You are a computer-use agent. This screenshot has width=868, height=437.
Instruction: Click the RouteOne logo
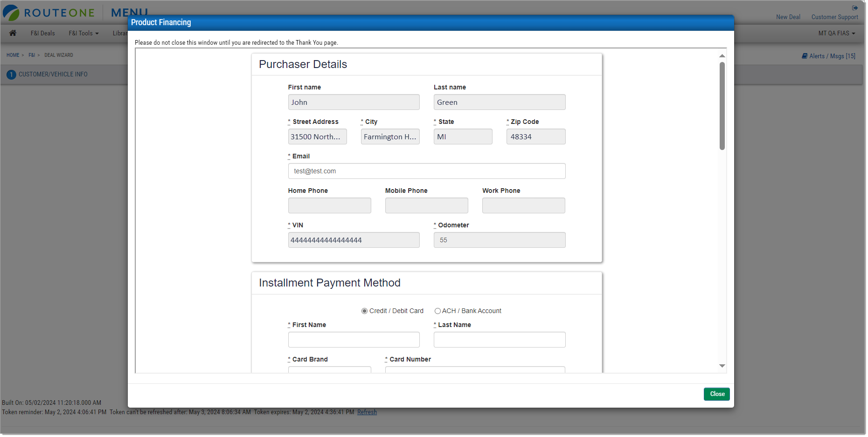pyautogui.click(x=49, y=13)
